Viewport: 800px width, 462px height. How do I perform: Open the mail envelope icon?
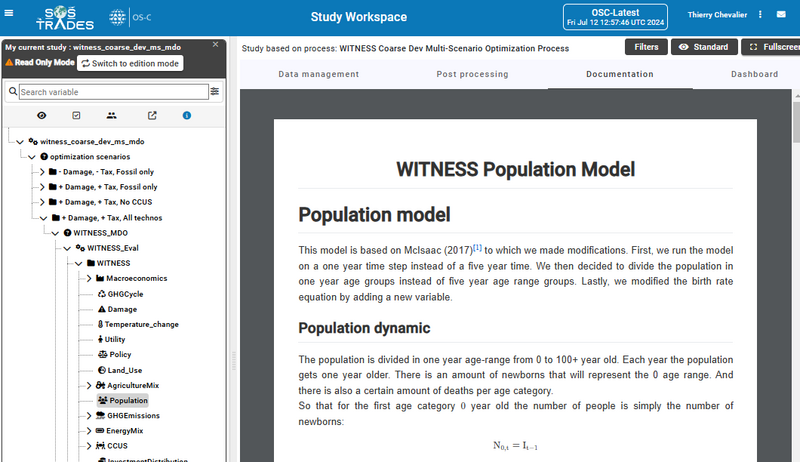pos(781,14)
